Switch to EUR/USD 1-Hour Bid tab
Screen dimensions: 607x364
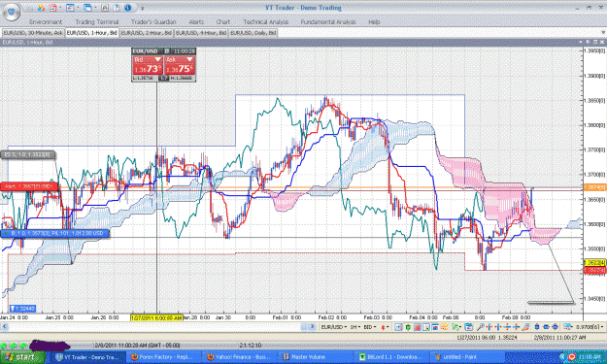[x=91, y=33]
